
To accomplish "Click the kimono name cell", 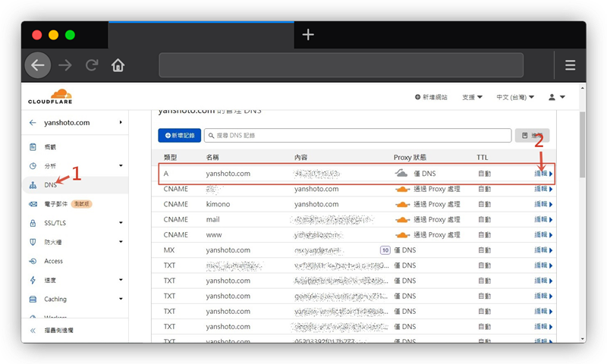I will pyautogui.click(x=218, y=204).
